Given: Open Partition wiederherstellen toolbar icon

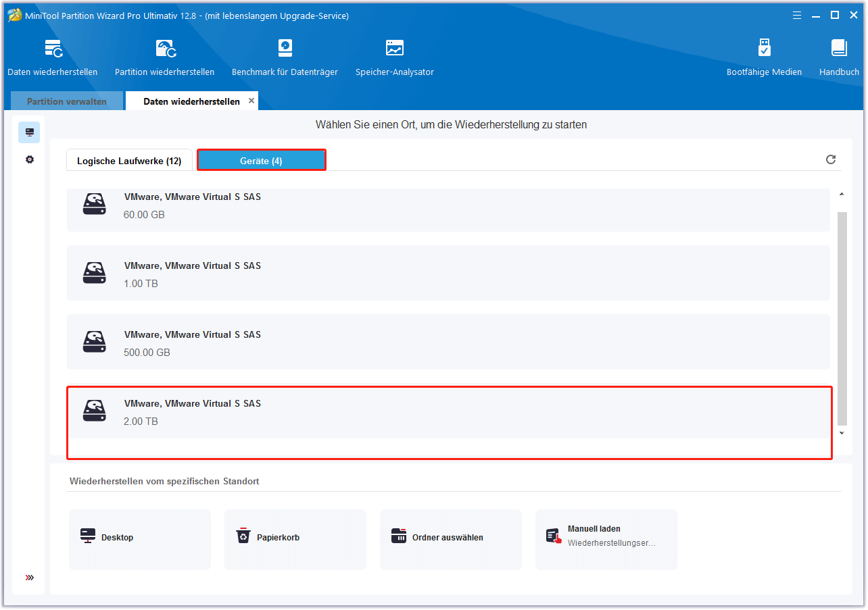Looking at the screenshot, I should [166, 49].
